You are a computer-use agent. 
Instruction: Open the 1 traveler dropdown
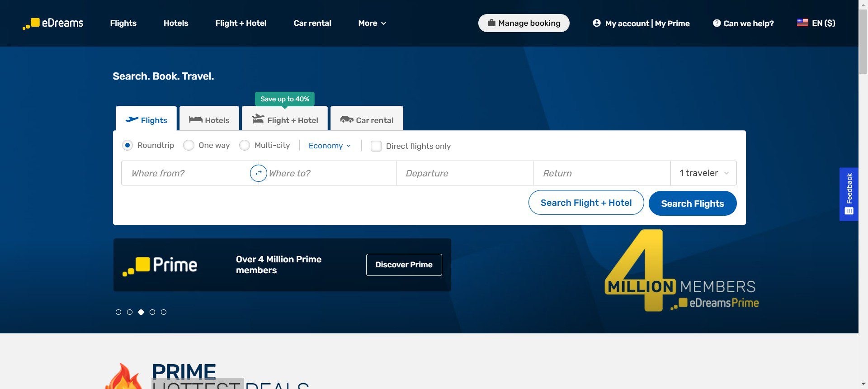point(703,173)
